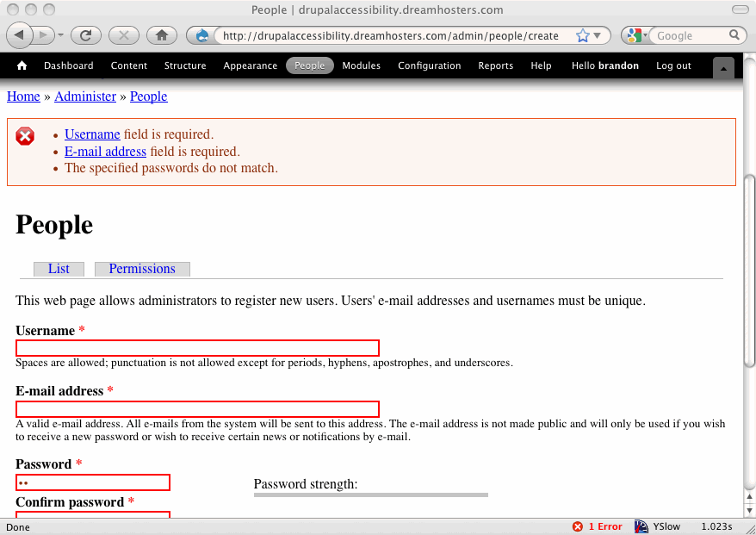Viewport: 756px width, 535px height.
Task: Click the vertical scrollbar thumb
Action: point(750,271)
